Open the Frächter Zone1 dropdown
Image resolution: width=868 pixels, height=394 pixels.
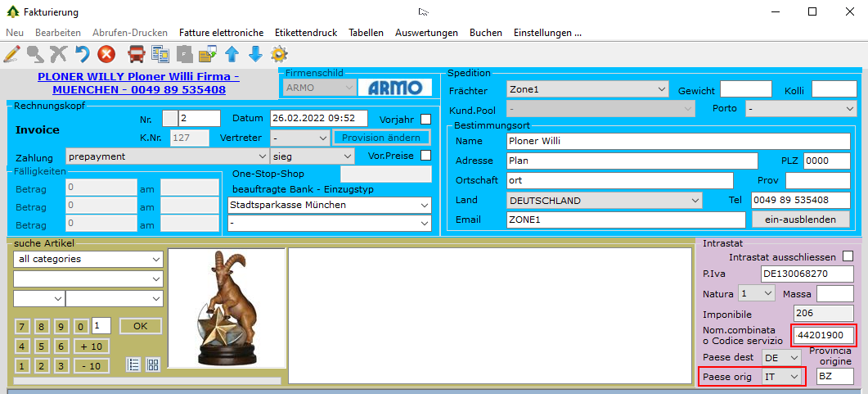(x=587, y=89)
